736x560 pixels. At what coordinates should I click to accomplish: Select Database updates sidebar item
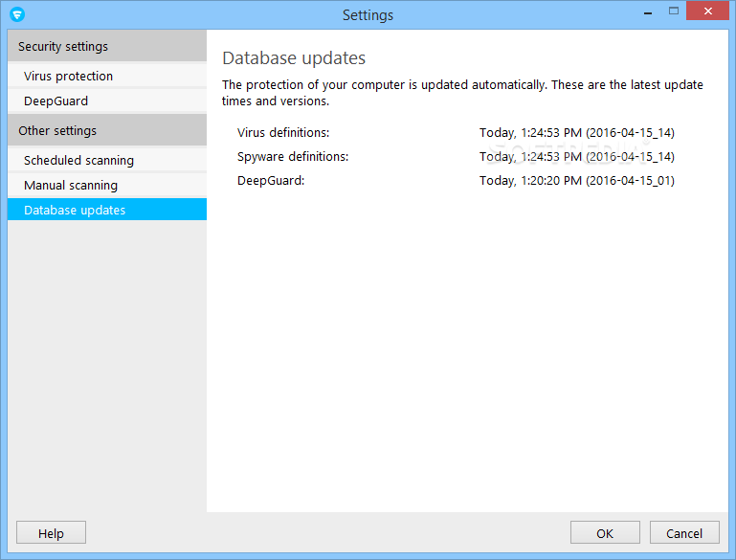click(107, 210)
